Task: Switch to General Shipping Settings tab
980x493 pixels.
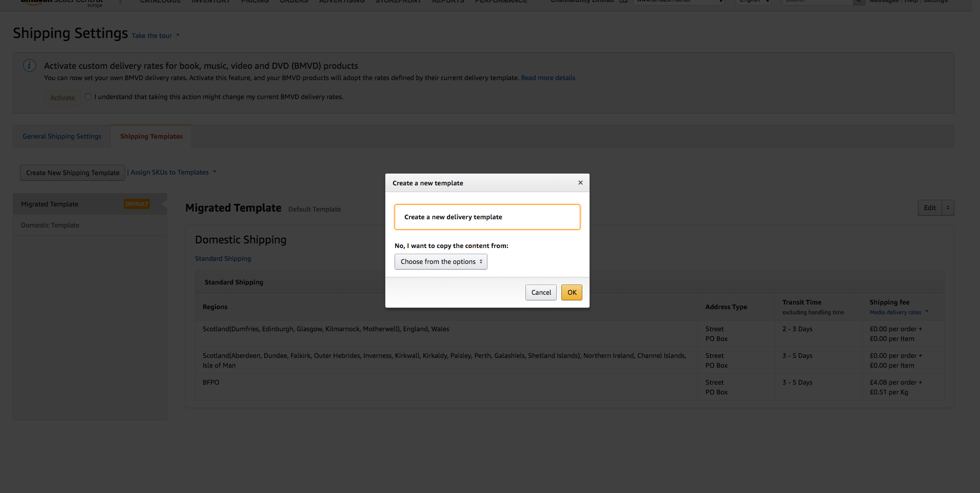Action: tap(62, 136)
